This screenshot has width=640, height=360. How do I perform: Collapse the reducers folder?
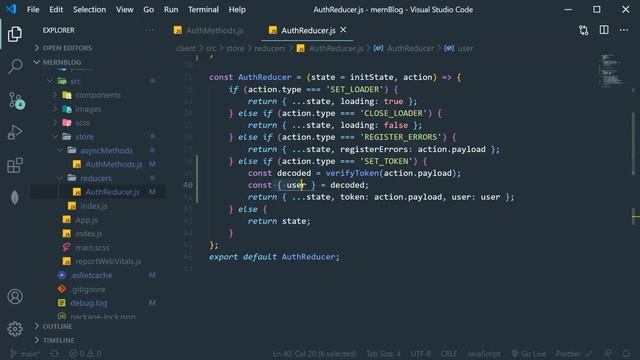(x=96, y=178)
